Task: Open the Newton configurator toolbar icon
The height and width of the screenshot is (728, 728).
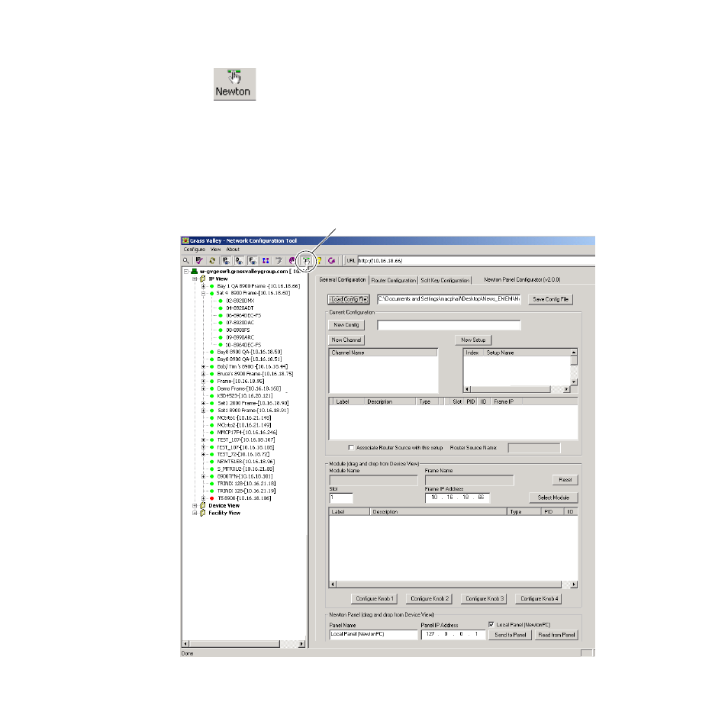Action: point(306,261)
